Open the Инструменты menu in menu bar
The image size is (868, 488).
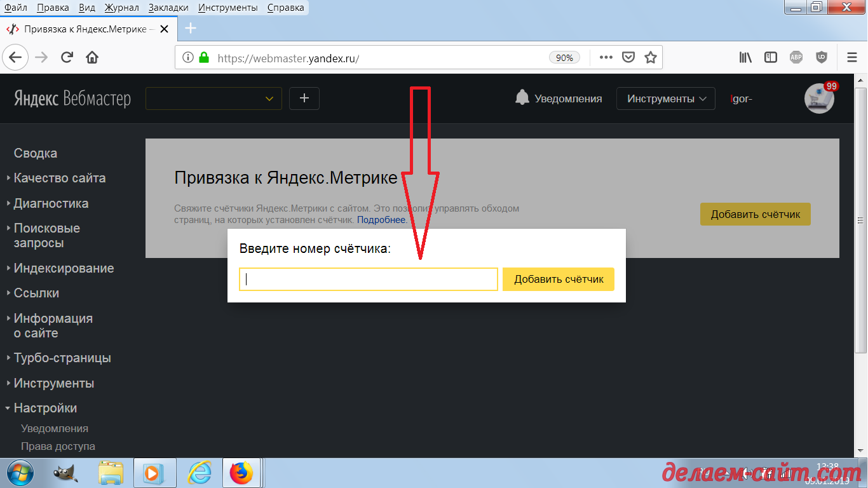(x=228, y=8)
